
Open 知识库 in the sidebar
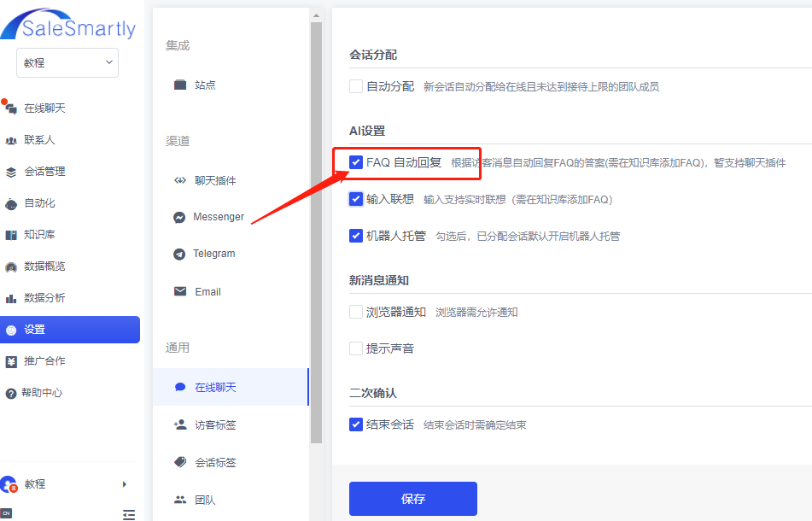pos(70,235)
